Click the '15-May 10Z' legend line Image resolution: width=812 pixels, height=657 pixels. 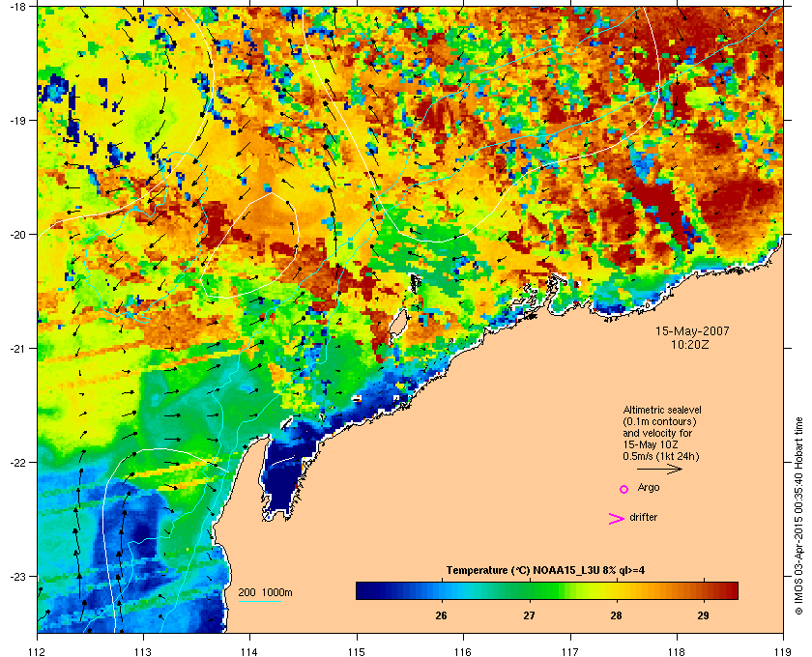click(x=651, y=444)
